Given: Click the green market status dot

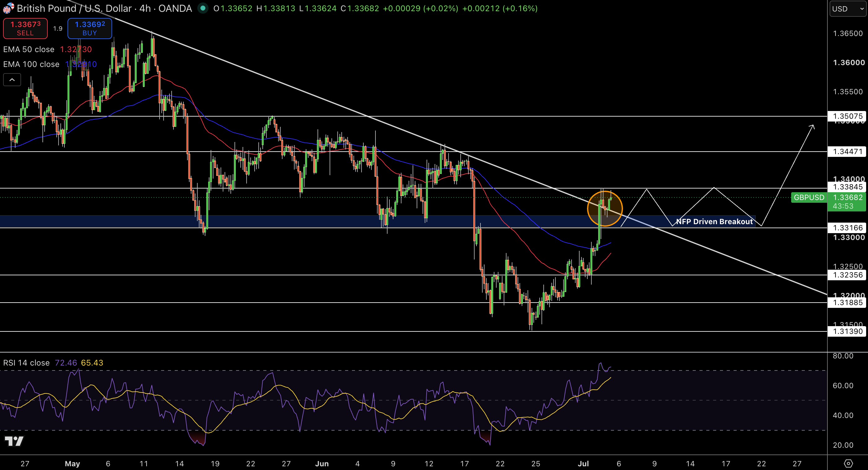Looking at the screenshot, I should coord(203,8).
